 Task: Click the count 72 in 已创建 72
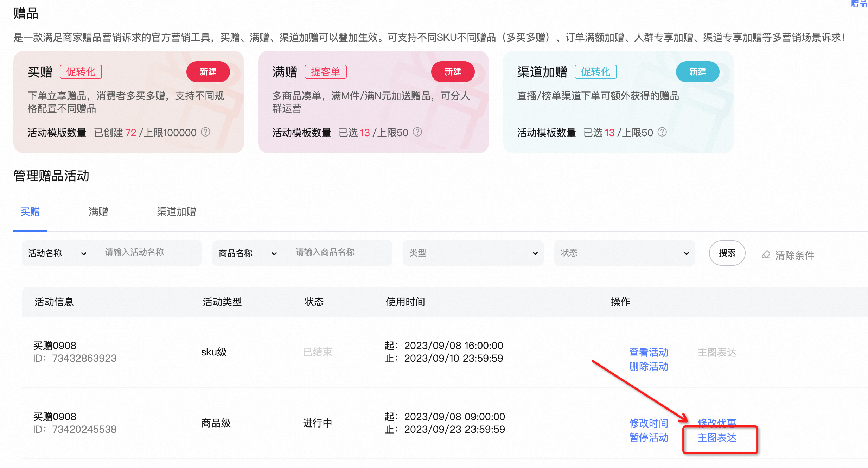130,133
